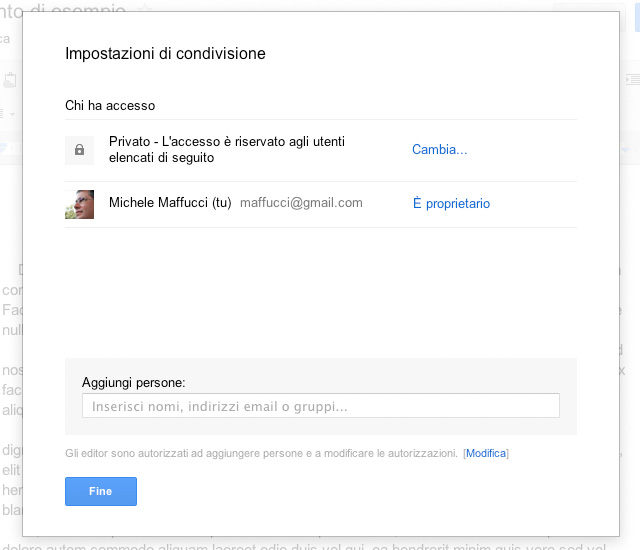Click the È proprietario role link
This screenshot has height=550, width=640.
tap(451, 204)
